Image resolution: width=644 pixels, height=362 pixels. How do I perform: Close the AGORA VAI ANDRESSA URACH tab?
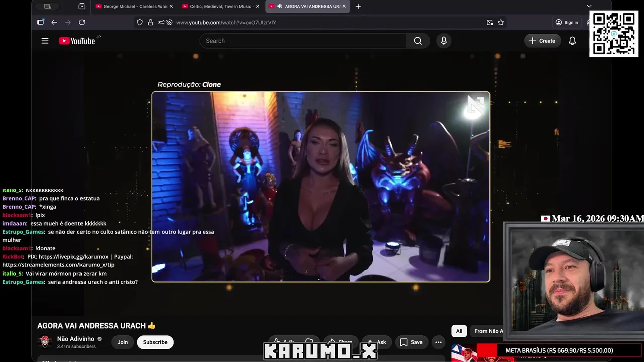click(x=344, y=6)
